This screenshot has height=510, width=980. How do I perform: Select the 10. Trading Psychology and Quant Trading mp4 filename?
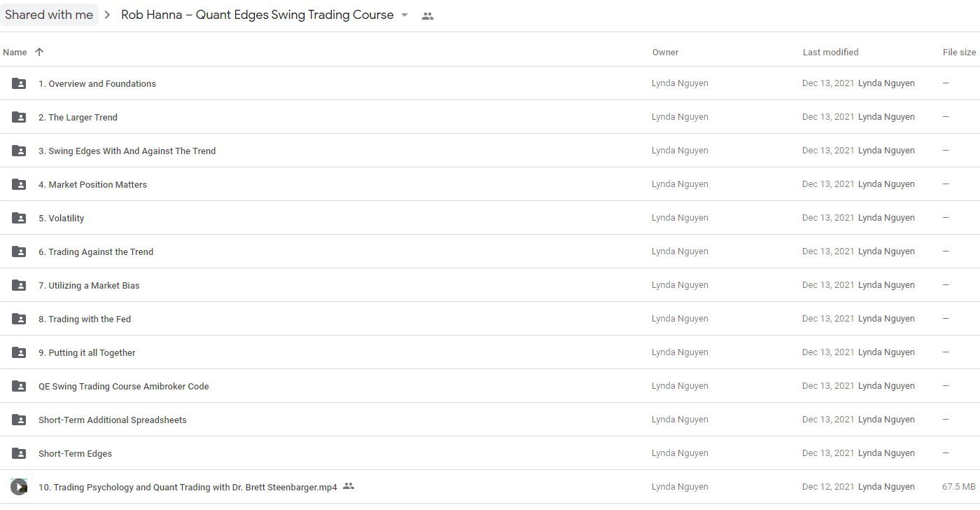click(188, 487)
